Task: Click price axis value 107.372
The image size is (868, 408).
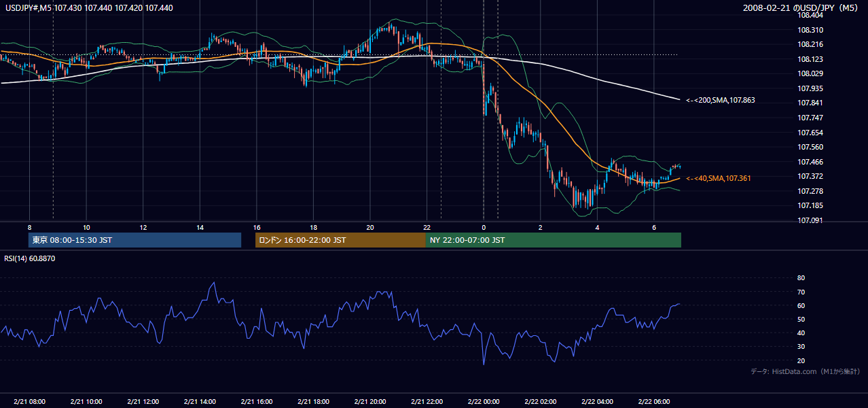Action: click(810, 176)
